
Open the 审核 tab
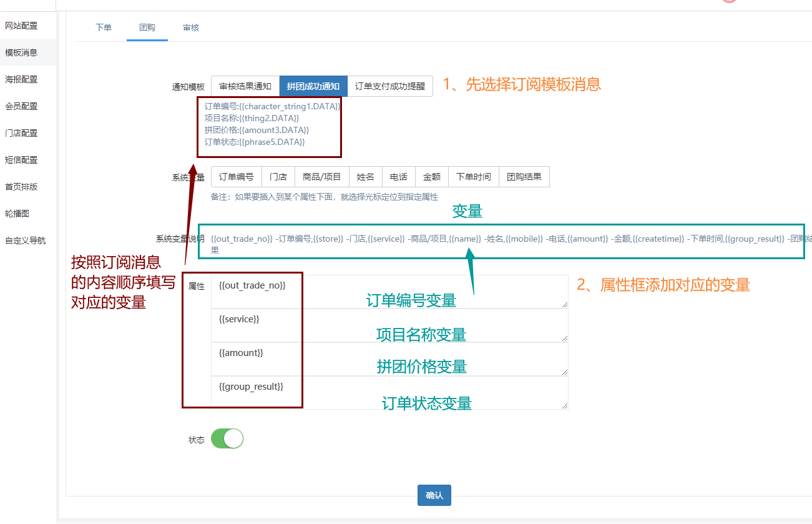(191, 27)
